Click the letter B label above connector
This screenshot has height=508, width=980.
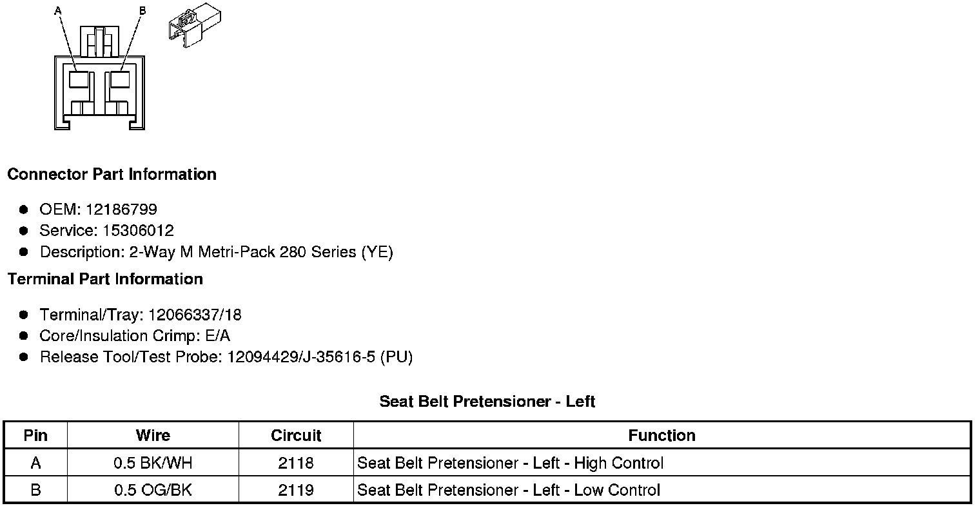click(x=142, y=10)
